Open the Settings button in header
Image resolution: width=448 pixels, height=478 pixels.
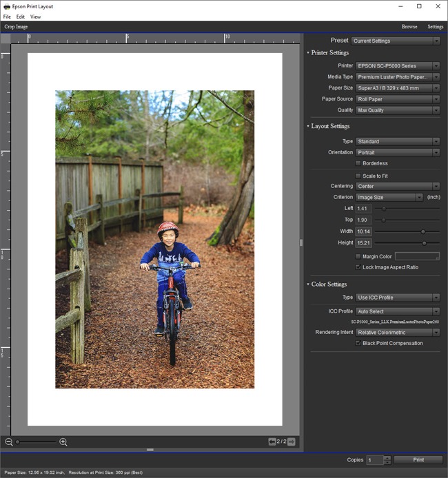435,27
